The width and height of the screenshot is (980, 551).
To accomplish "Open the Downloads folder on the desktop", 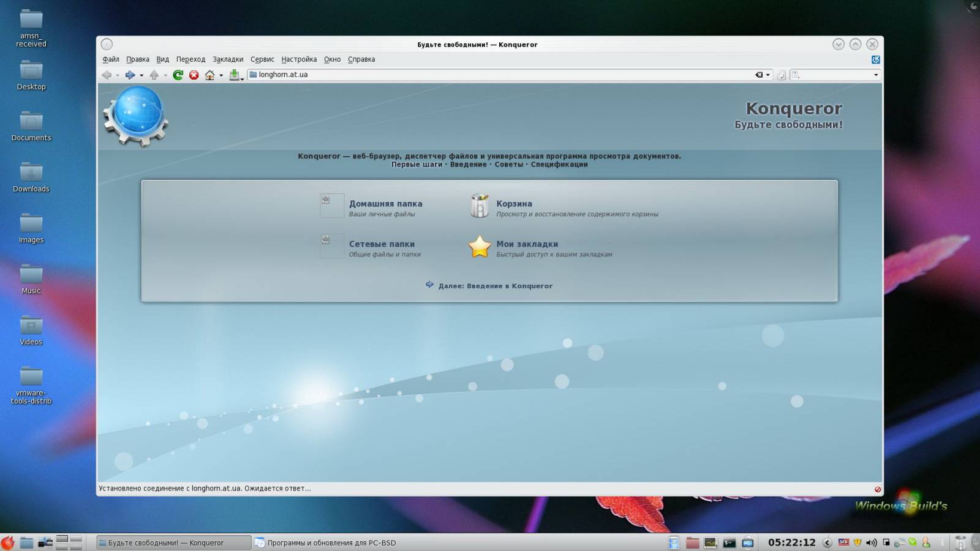I will pos(31,178).
